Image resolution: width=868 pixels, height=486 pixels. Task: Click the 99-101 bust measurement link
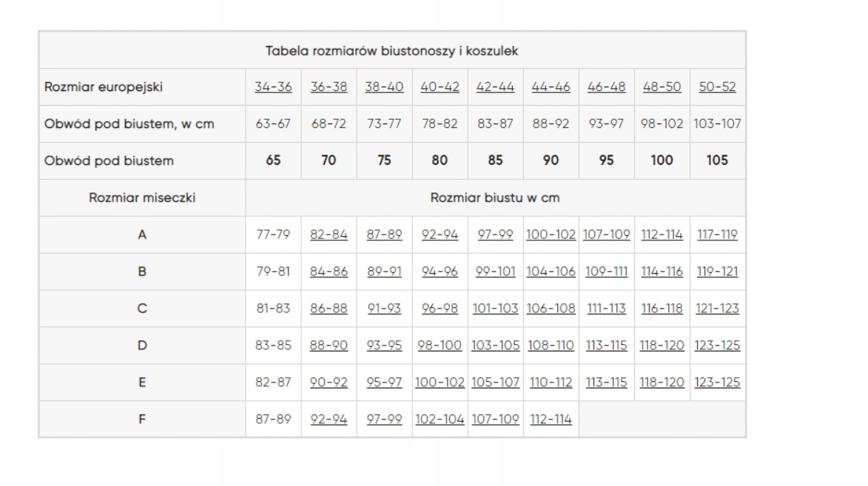[x=495, y=271]
